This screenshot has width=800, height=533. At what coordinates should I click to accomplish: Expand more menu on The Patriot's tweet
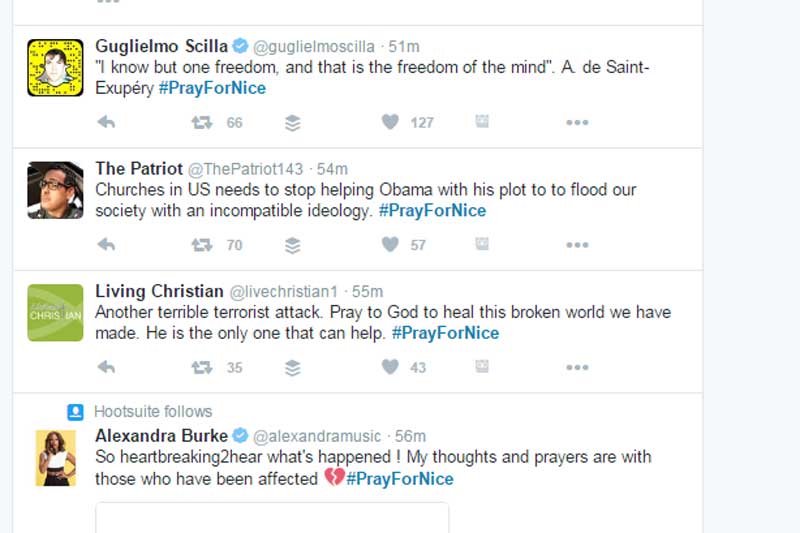click(x=577, y=244)
